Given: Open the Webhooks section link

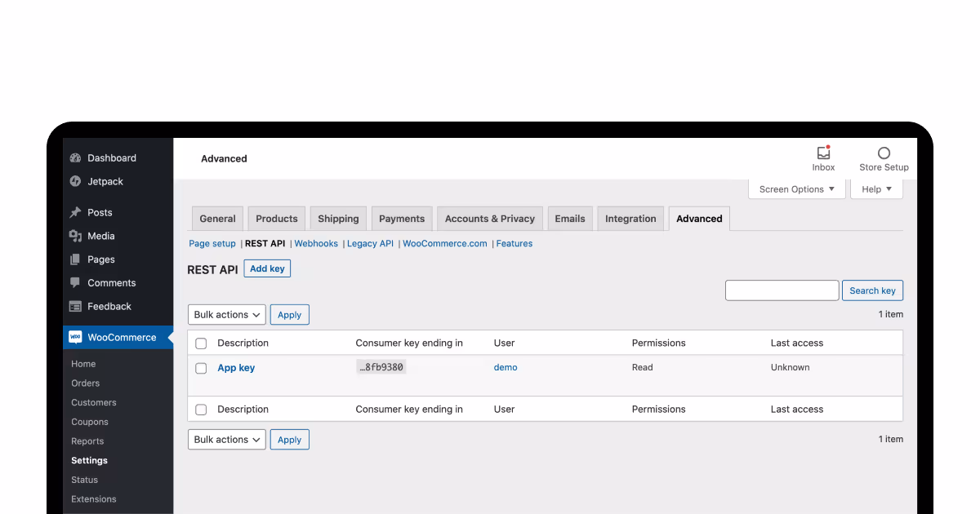Looking at the screenshot, I should tap(316, 244).
